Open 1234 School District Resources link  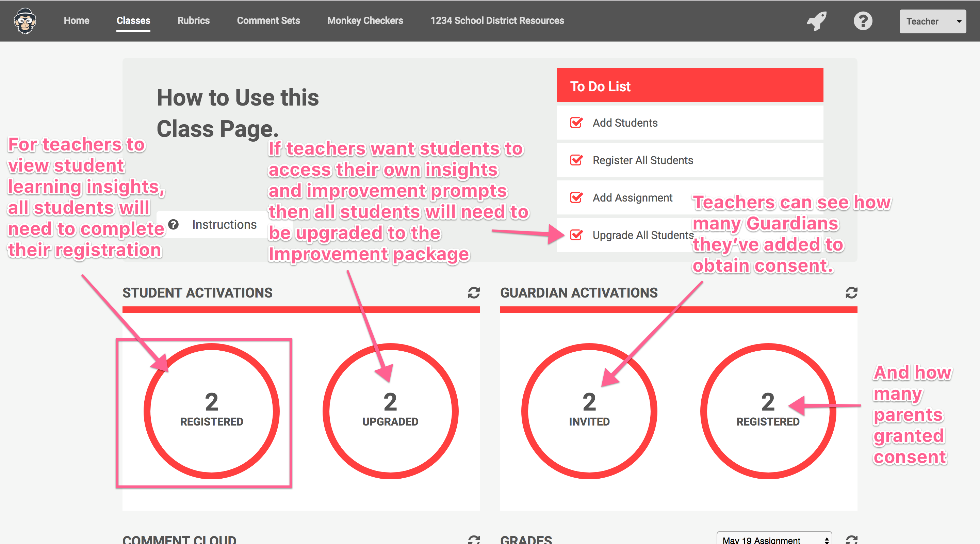point(497,20)
